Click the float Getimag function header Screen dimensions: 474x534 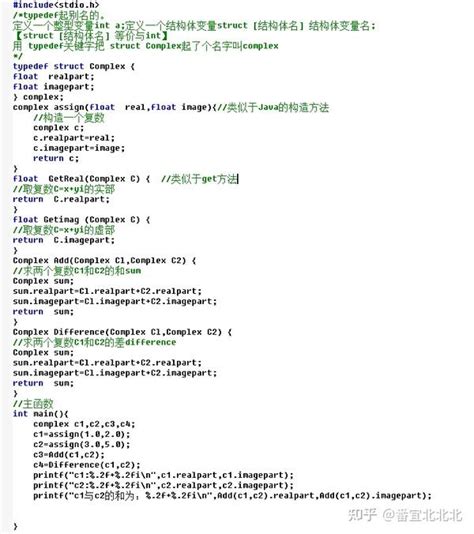pyautogui.click(x=81, y=219)
